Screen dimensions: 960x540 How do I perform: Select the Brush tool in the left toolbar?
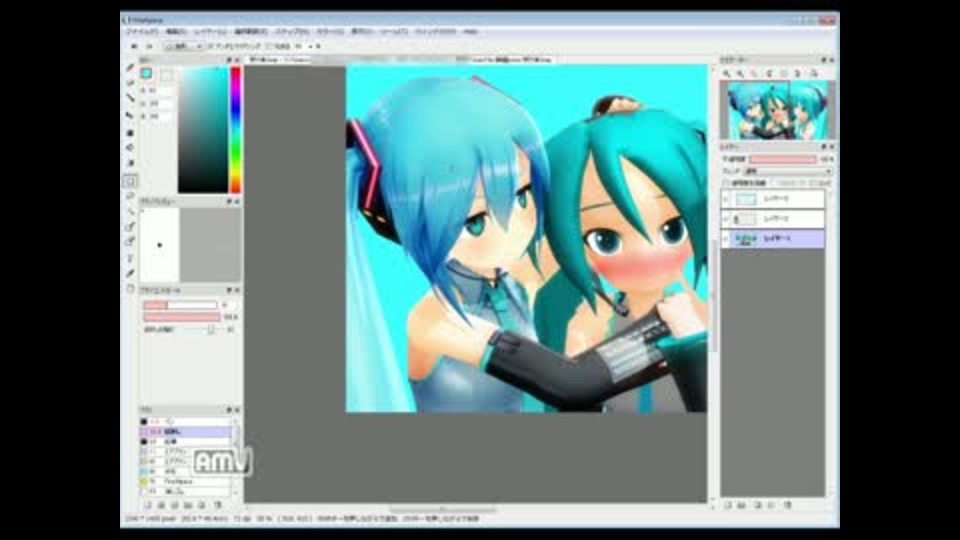pos(130,67)
